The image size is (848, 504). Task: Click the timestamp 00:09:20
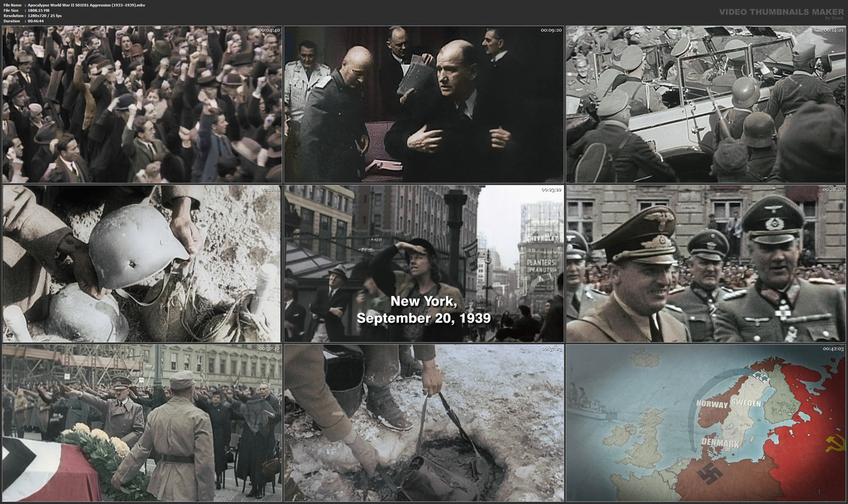551,30
